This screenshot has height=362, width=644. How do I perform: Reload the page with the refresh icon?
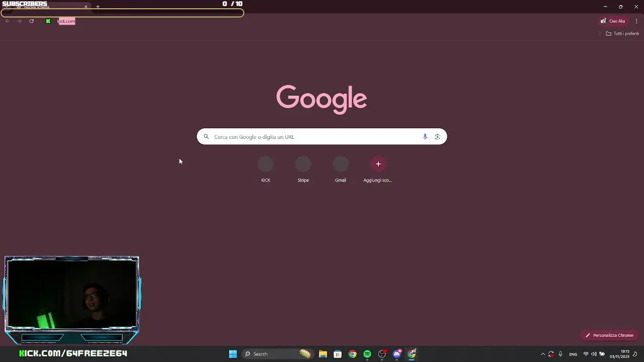coord(31,21)
